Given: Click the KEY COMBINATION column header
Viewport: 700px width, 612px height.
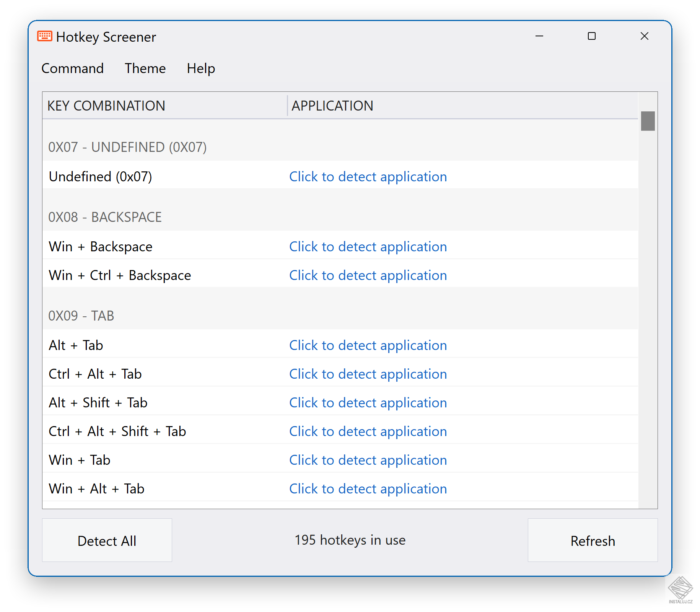Looking at the screenshot, I should 165,106.
